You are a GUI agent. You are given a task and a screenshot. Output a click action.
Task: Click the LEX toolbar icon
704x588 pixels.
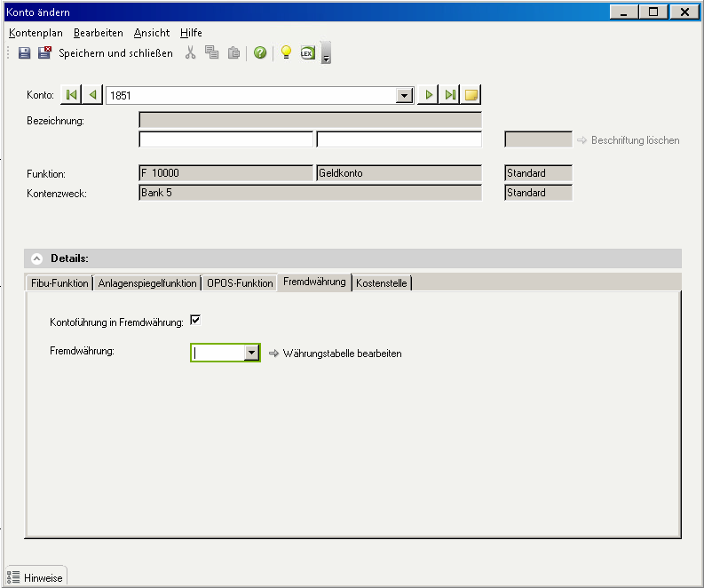(307, 53)
